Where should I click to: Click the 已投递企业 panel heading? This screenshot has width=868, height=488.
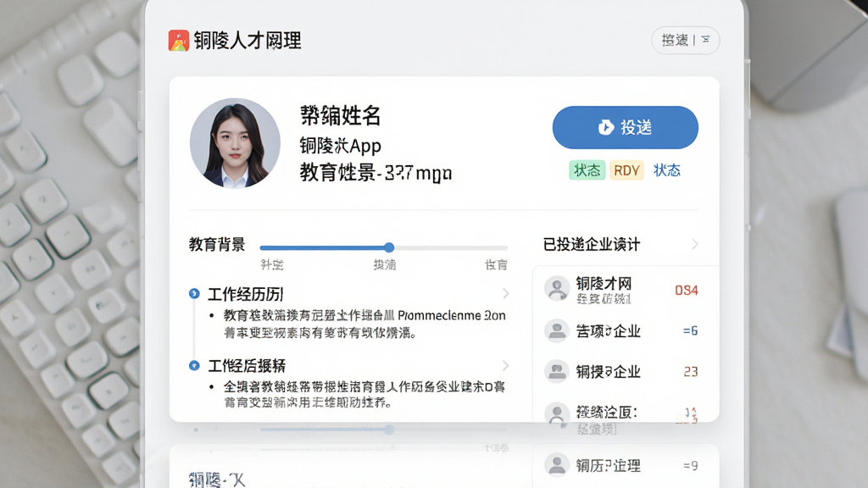click(x=591, y=244)
